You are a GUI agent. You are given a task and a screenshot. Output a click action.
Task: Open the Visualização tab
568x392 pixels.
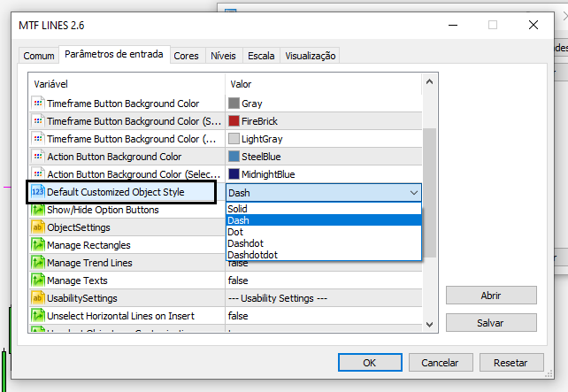click(x=309, y=56)
